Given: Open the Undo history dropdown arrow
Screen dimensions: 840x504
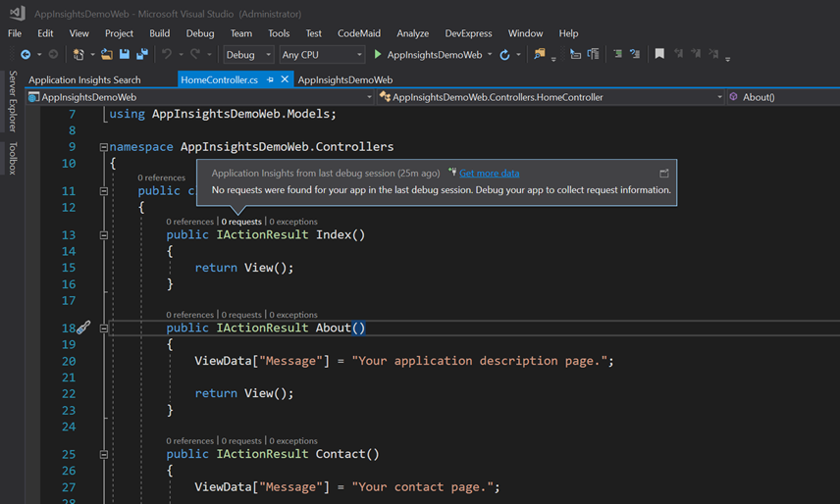Looking at the screenshot, I should (181, 55).
